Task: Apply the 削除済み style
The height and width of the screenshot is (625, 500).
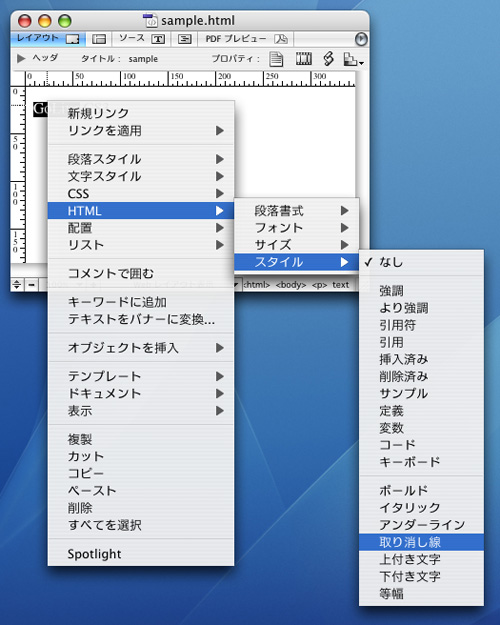Action: pos(421,377)
